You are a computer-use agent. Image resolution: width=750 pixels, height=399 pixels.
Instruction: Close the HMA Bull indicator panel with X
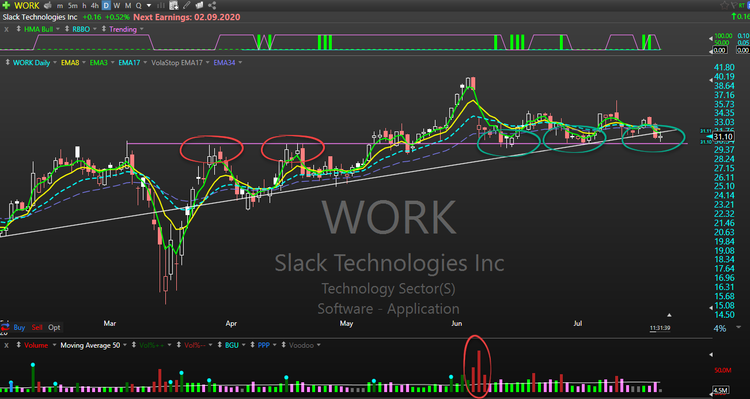[x=6, y=29]
